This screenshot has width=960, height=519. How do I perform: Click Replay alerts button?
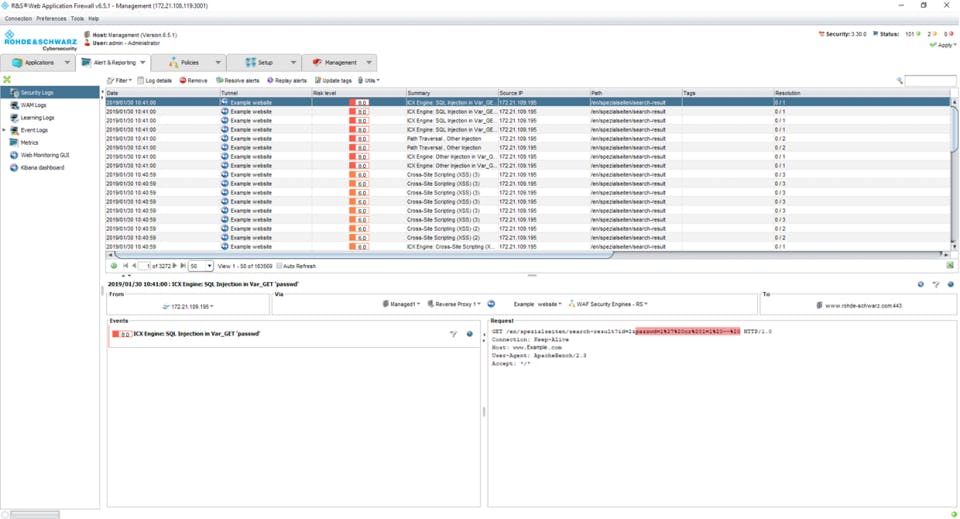pos(287,80)
